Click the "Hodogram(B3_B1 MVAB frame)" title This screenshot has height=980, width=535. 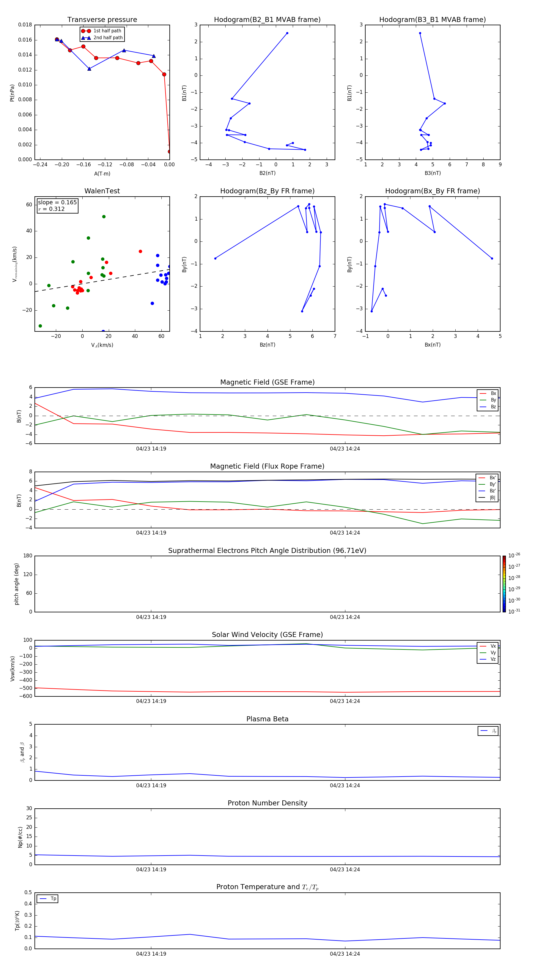pos(432,19)
